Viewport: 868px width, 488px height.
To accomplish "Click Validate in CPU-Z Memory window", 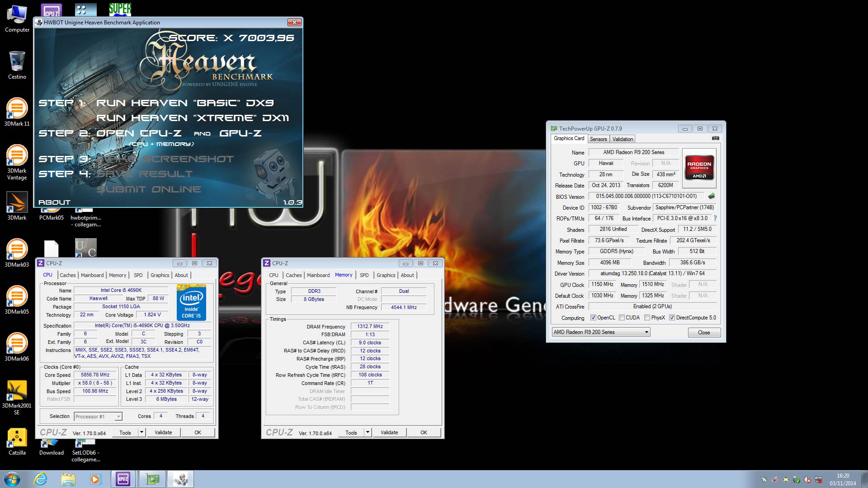I will (389, 432).
